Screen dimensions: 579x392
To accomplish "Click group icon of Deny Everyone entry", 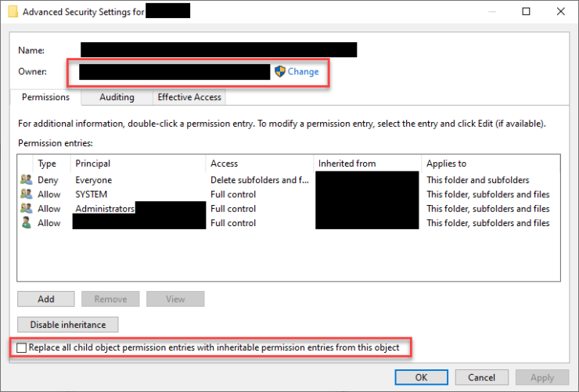I will pos(25,180).
